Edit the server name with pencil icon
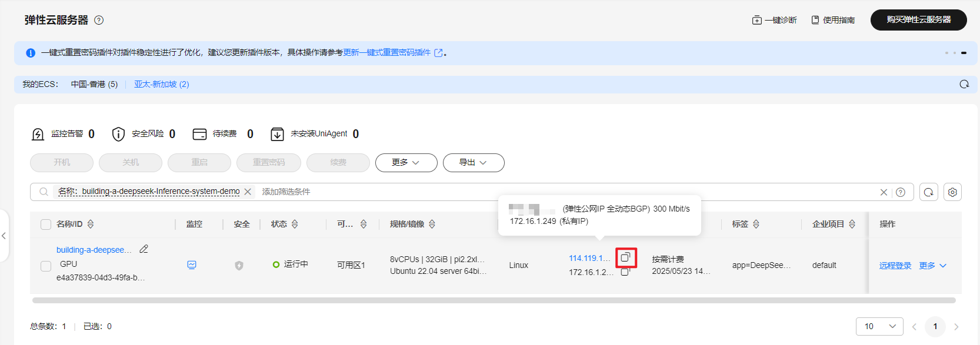 pos(144,249)
